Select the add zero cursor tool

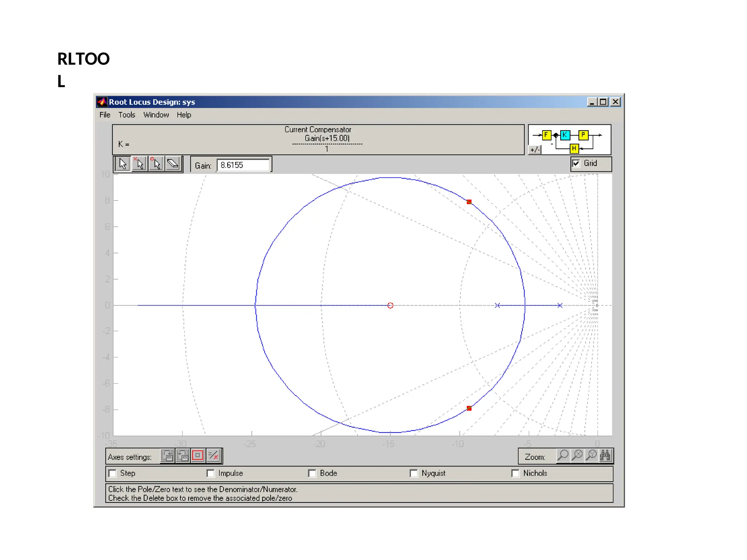(156, 164)
